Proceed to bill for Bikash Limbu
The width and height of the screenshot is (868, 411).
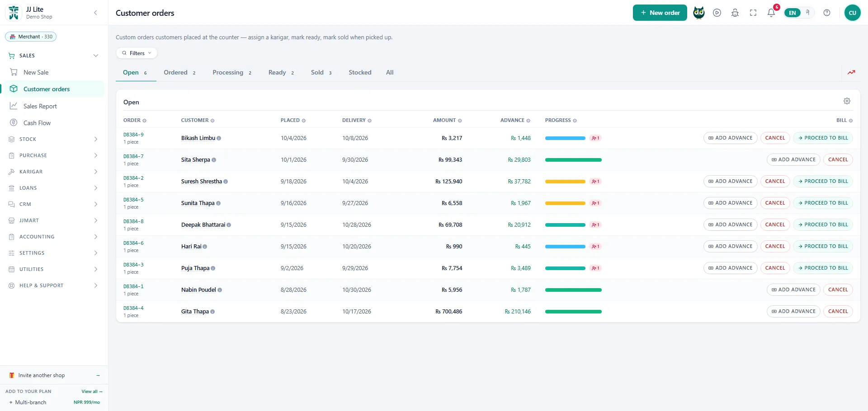point(823,138)
